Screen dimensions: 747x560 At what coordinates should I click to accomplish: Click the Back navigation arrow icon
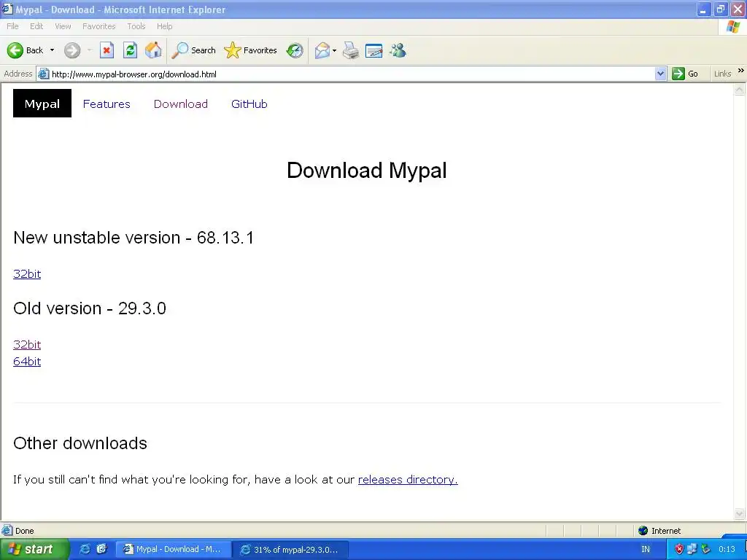pyautogui.click(x=15, y=50)
